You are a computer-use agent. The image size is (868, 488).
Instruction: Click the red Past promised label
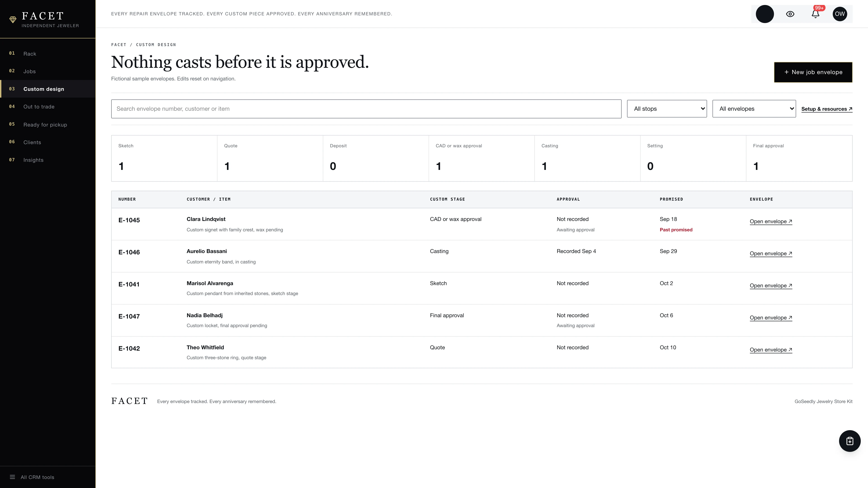tap(676, 230)
